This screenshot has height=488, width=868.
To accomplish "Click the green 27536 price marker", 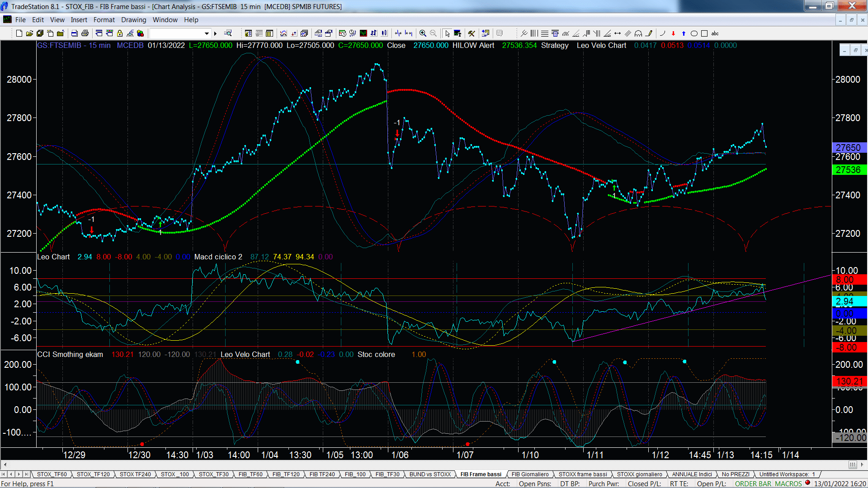I will coord(849,170).
